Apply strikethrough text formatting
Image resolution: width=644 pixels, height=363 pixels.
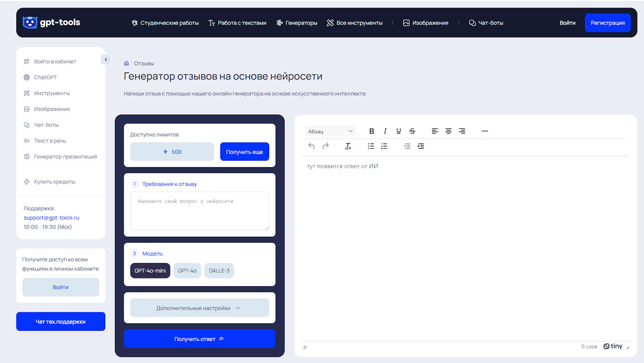(x=412, y=131)
